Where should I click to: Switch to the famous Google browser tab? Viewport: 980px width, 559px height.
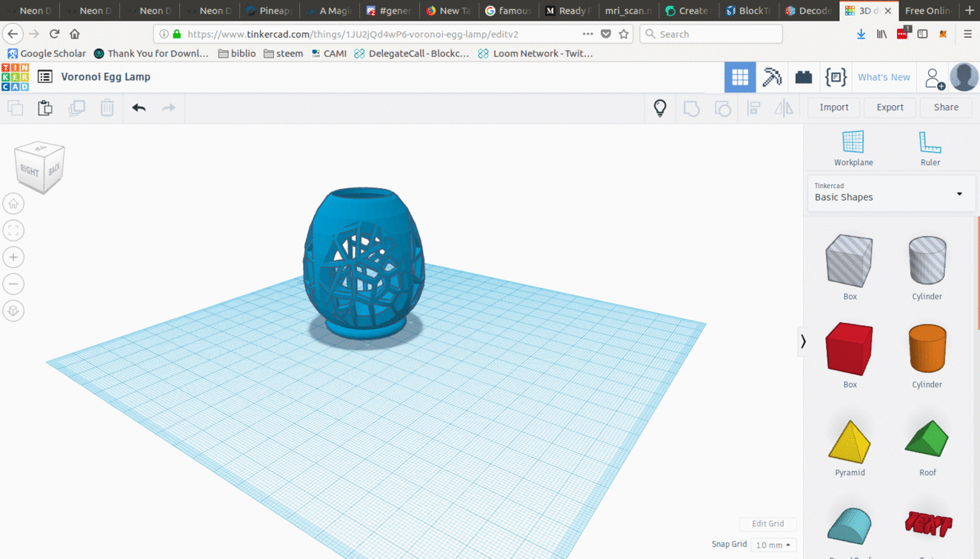click(509, 10)
